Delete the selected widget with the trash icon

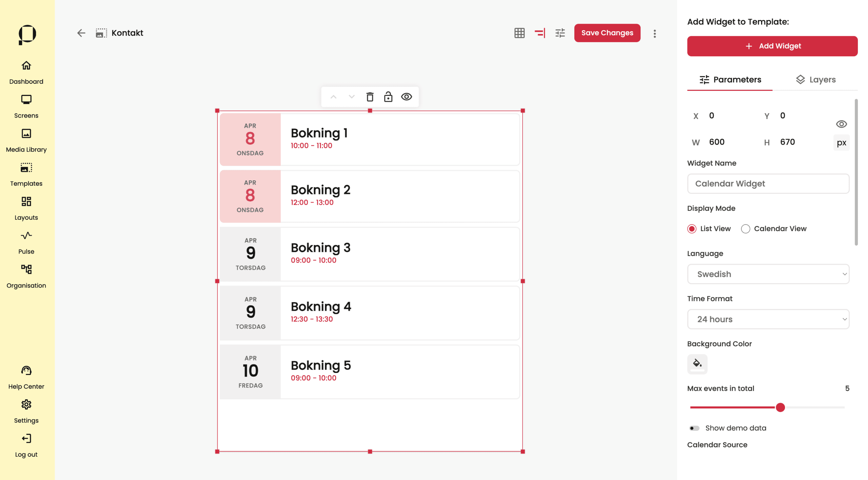coord(370,97)
